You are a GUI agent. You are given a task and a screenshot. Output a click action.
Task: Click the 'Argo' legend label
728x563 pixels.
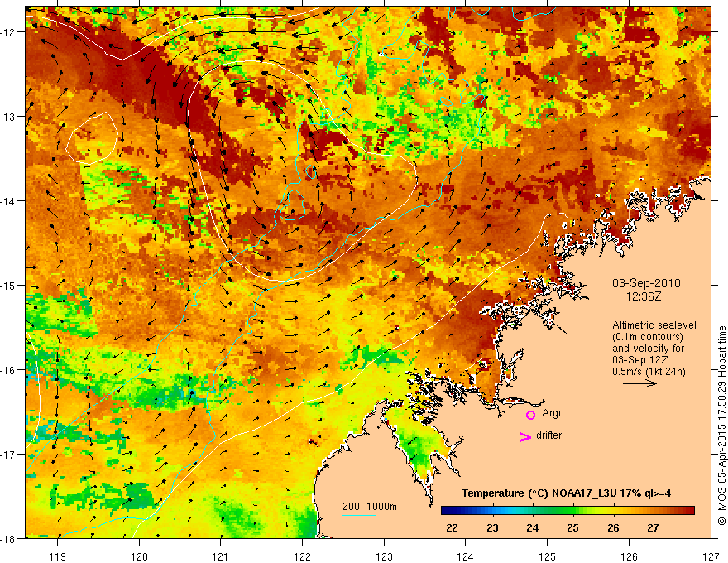tap(553, 413)
